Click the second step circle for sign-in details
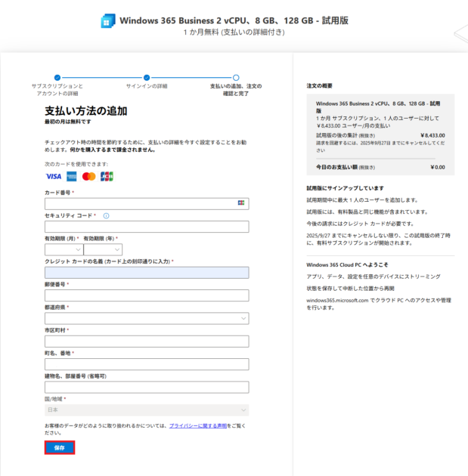This screenshot has height=476, width=468. (147, 77)
